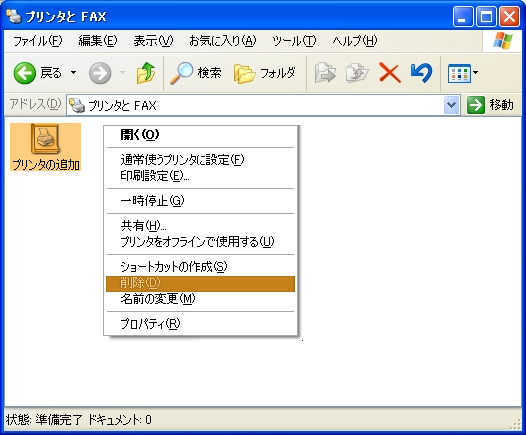The width and height of the screenshot is (526, 435).
Task: Toggle the Folders pane button
Action: tap(264, 73)
